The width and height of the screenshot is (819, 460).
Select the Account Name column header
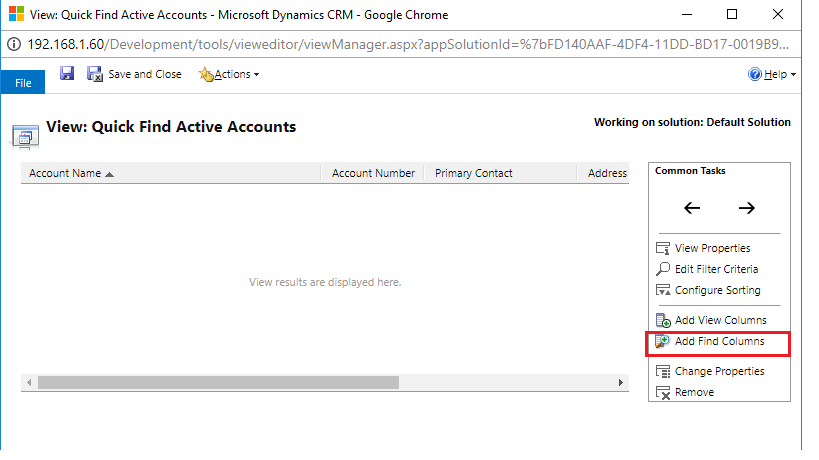coord(65,173)
